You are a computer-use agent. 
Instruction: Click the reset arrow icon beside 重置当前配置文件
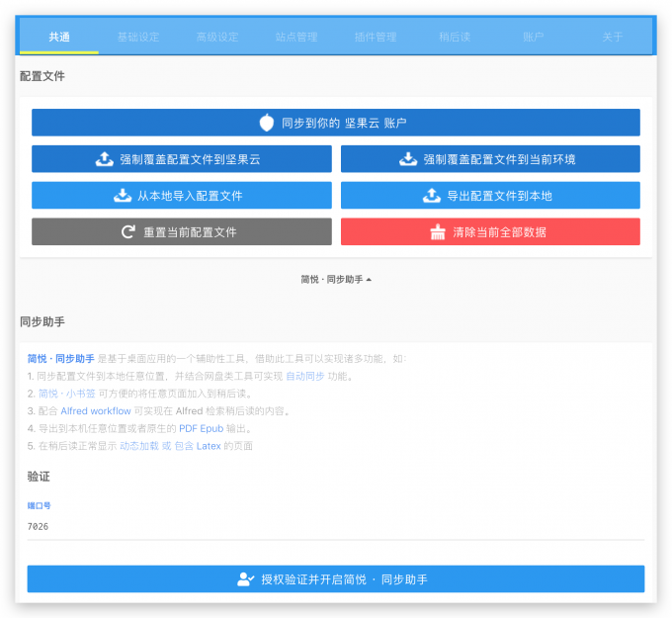127,232
